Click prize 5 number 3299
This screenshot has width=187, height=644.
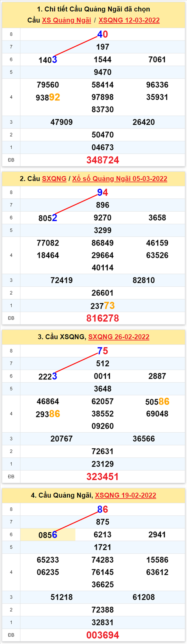click(x=102, y=230)
